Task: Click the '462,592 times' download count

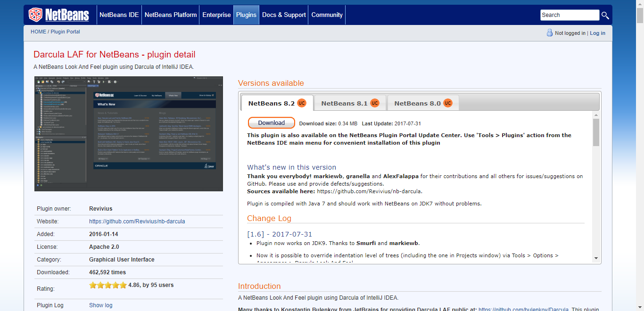Action: (107, 272)
